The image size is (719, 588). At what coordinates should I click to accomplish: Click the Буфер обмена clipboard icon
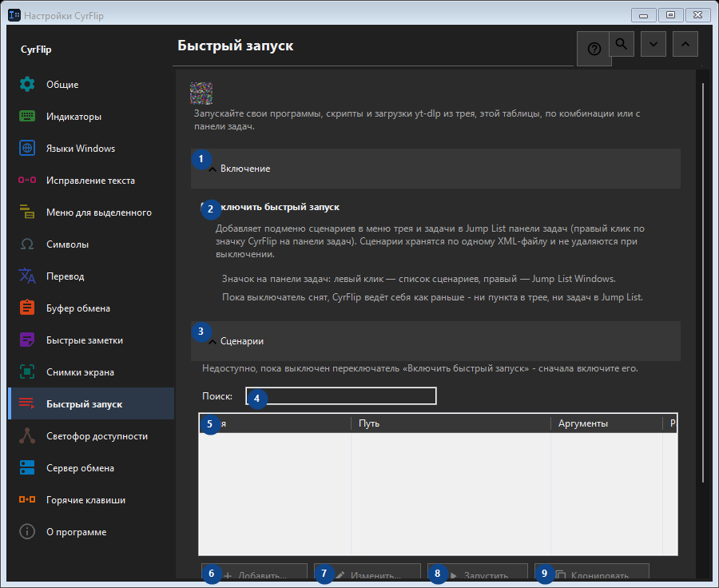click(27, 308)
